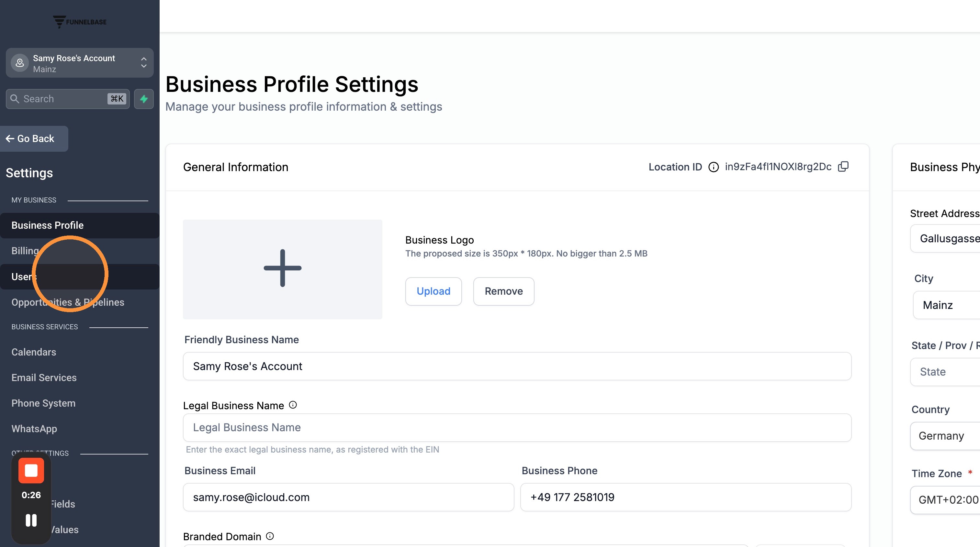
Task: Click the account avatar icon
Action: [x=20, y=63]
